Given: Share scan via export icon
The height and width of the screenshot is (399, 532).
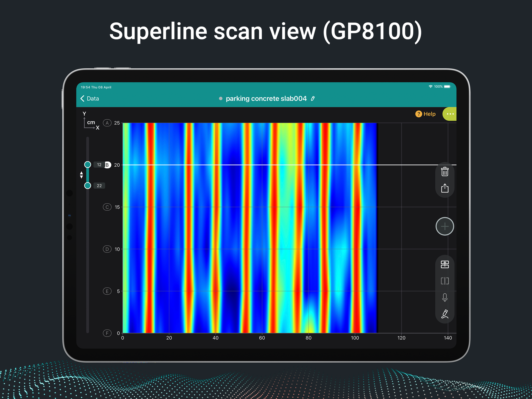Looking at the screenshot, I should 445,188.
